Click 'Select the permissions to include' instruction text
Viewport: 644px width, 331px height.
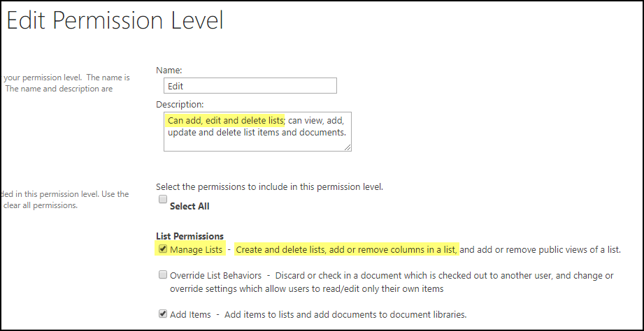pos(269,186)
